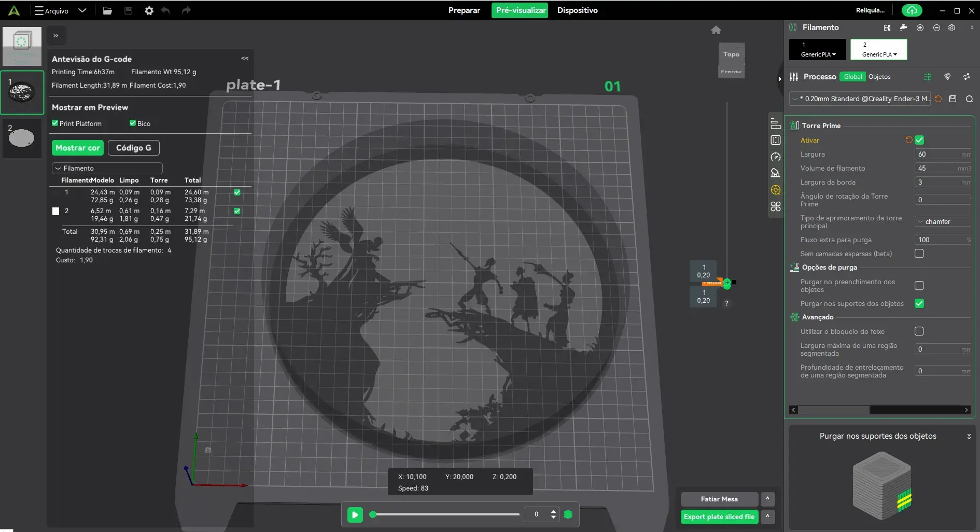
Task: Open filament settings gear icon
Action: [x=952, y=27]
